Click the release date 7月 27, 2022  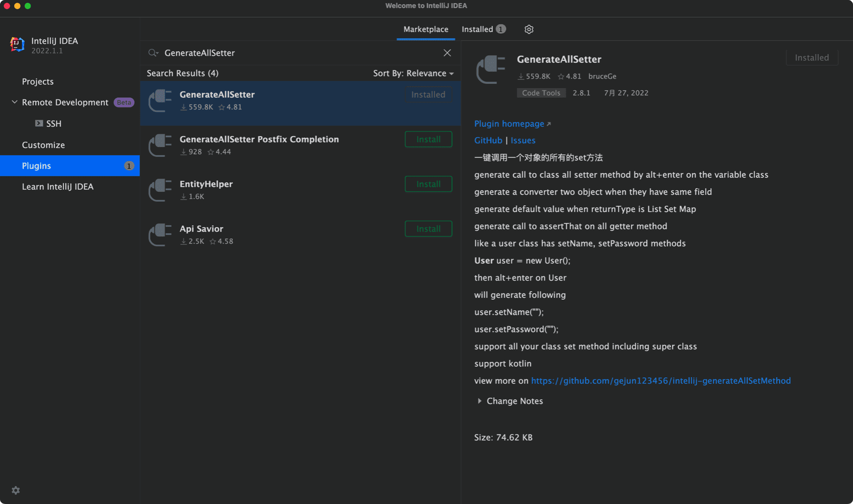coord(626,93)
